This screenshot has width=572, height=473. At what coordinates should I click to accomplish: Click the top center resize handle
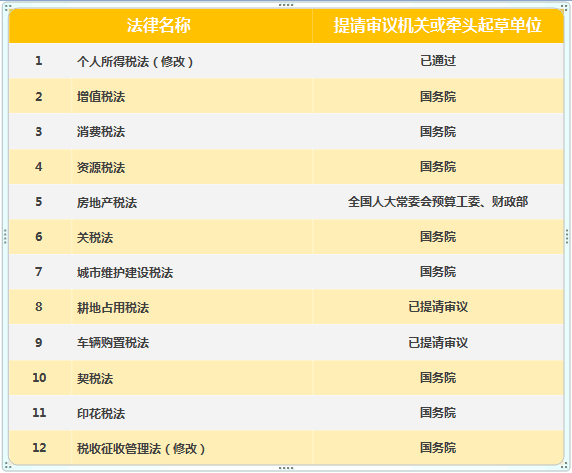click(286, 5)
